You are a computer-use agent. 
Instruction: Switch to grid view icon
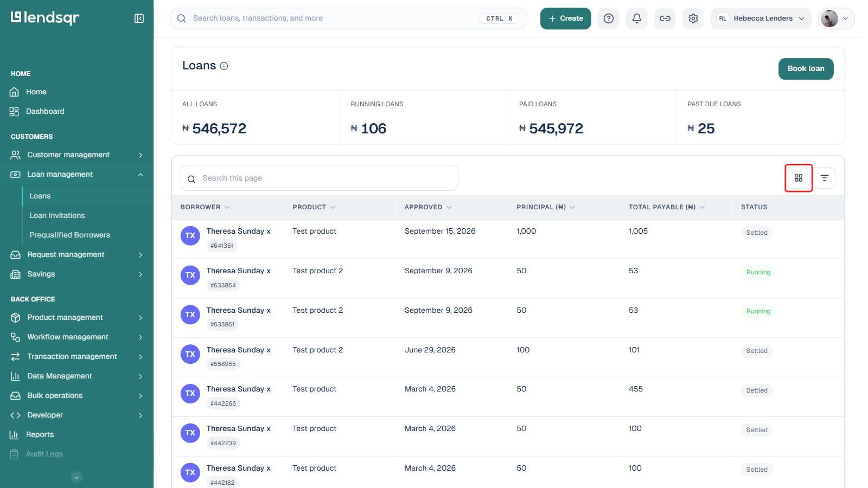coord(799,178)
